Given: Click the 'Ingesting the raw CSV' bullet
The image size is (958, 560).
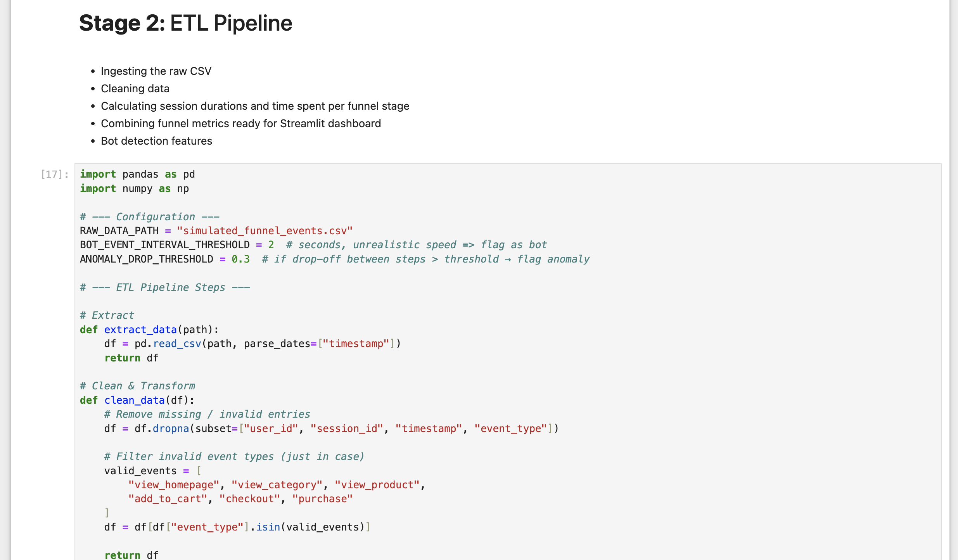Looking at the screenshot, I should [156, 71].
